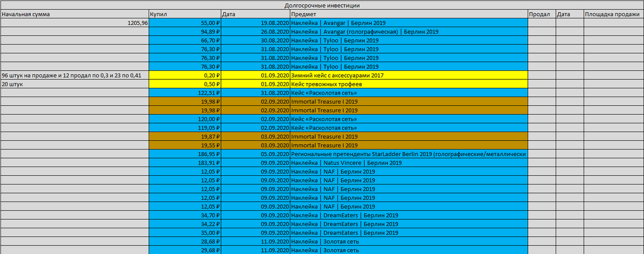Select 'Региональные претенденты StarLadder Berlin 2019' cell

coord(409,154)
